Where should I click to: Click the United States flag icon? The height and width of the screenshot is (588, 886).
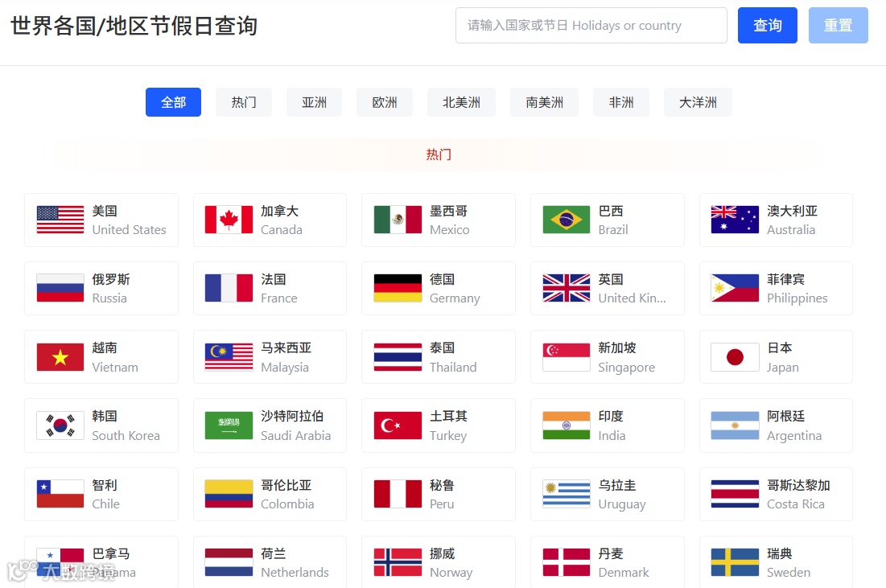coord(60,220)
